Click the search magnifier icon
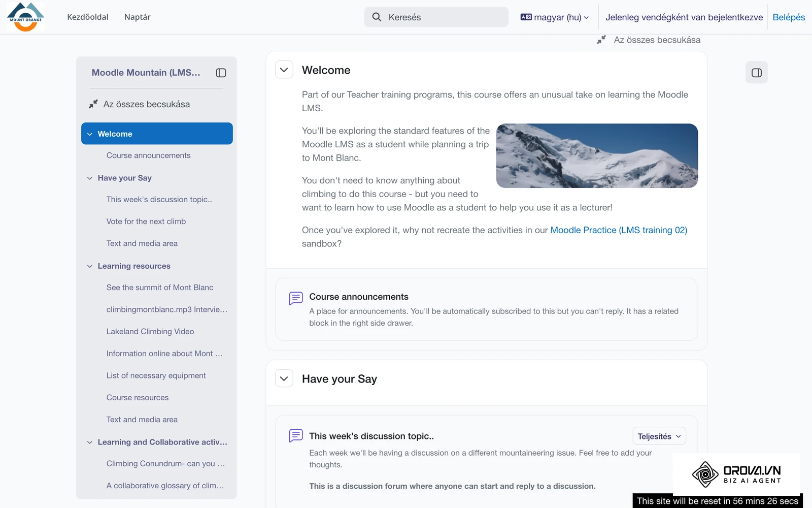The height and width of the screenshot is (508, 812). 377,17
